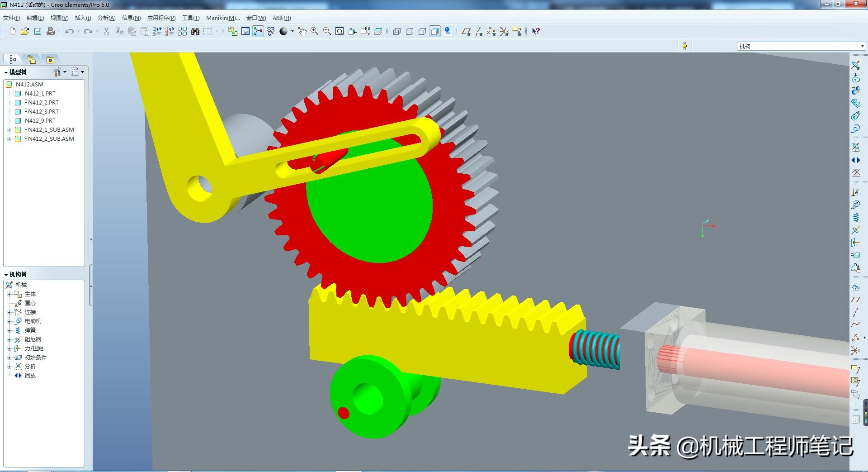Open the 机构 filter dropdown
This screenshot has width=868, height=472.
click(x=862, y=46)
